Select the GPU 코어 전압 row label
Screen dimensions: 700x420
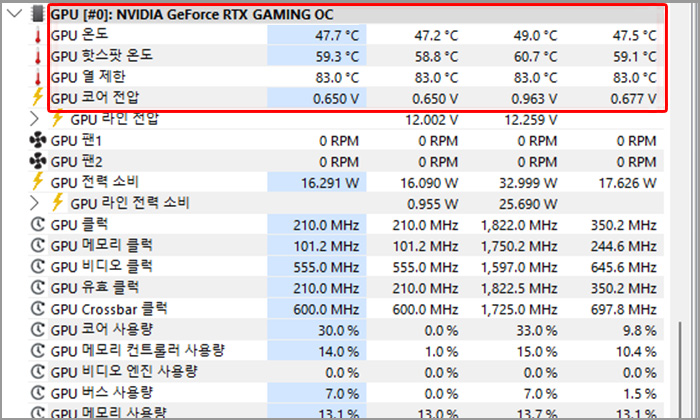pos(95,98)
